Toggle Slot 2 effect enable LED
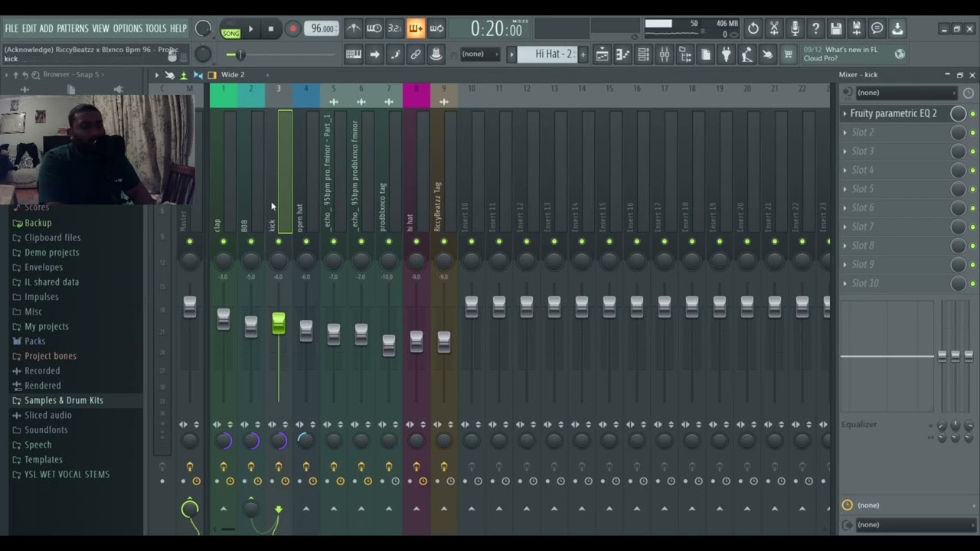This screenshot has height=551, width=980. (972, 132)
